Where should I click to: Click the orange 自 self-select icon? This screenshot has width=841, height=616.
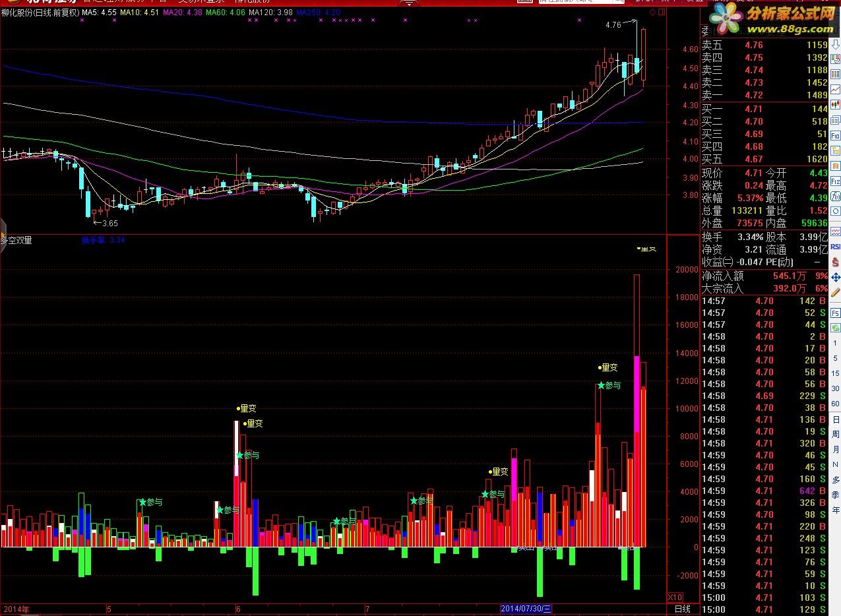836,166
